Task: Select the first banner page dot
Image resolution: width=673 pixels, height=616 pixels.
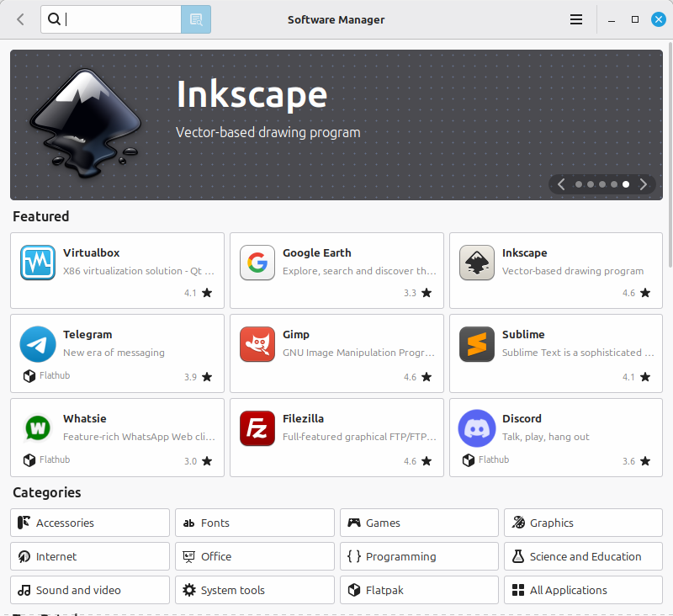Action: pos(579,184)
